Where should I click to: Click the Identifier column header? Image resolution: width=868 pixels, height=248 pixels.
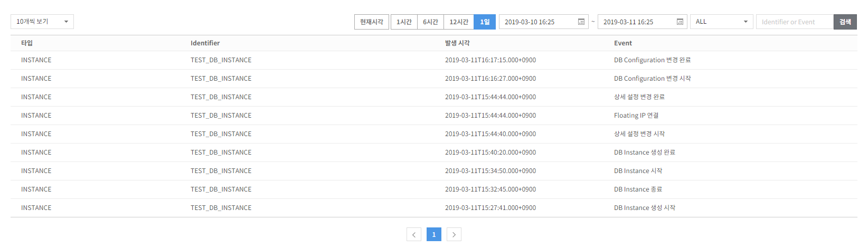(x=205, y=43)
